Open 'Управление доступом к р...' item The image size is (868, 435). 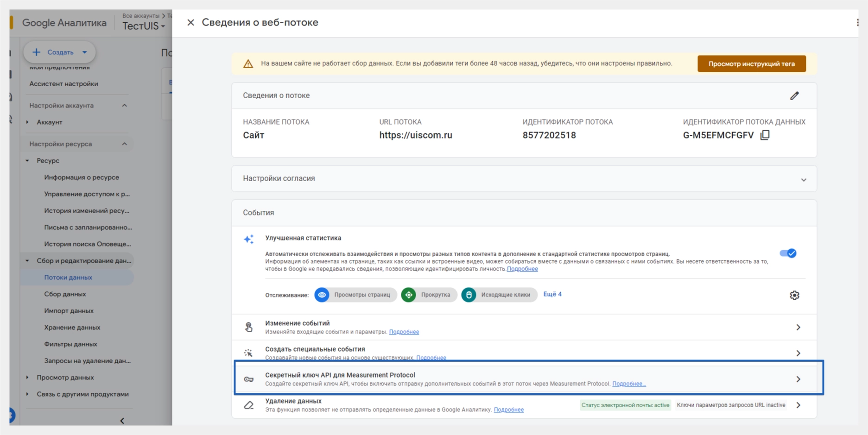(87, 194)
